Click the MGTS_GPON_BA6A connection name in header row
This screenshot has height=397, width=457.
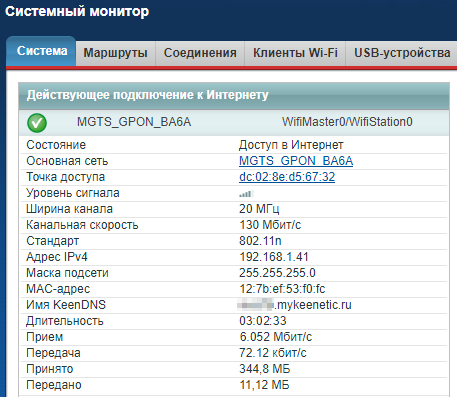point(134,122)
